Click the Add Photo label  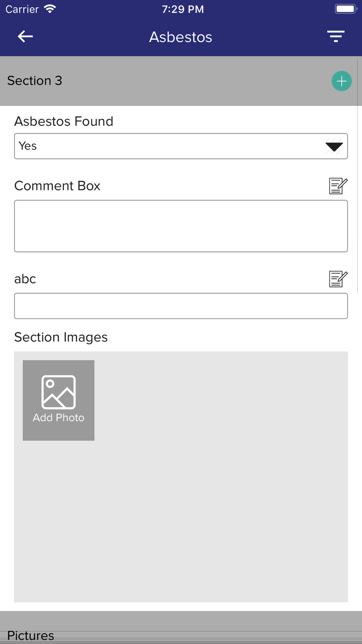pos(59,418)
